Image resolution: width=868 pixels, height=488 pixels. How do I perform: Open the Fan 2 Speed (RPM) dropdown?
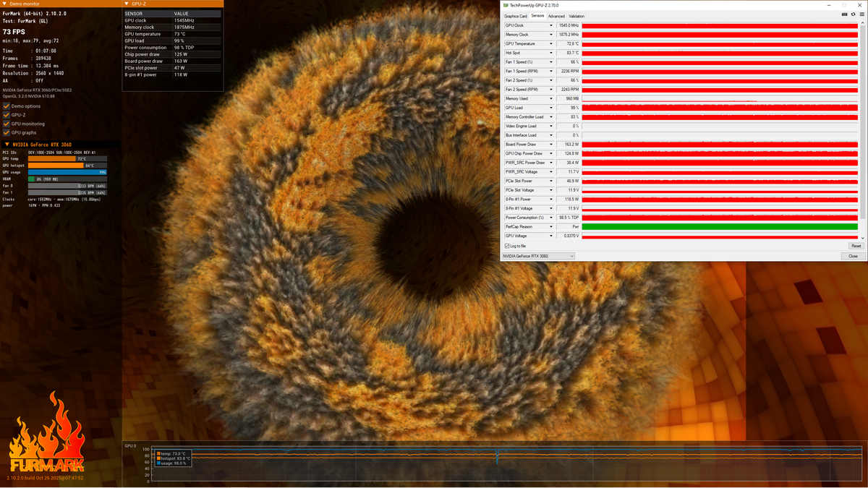[551, 90]
